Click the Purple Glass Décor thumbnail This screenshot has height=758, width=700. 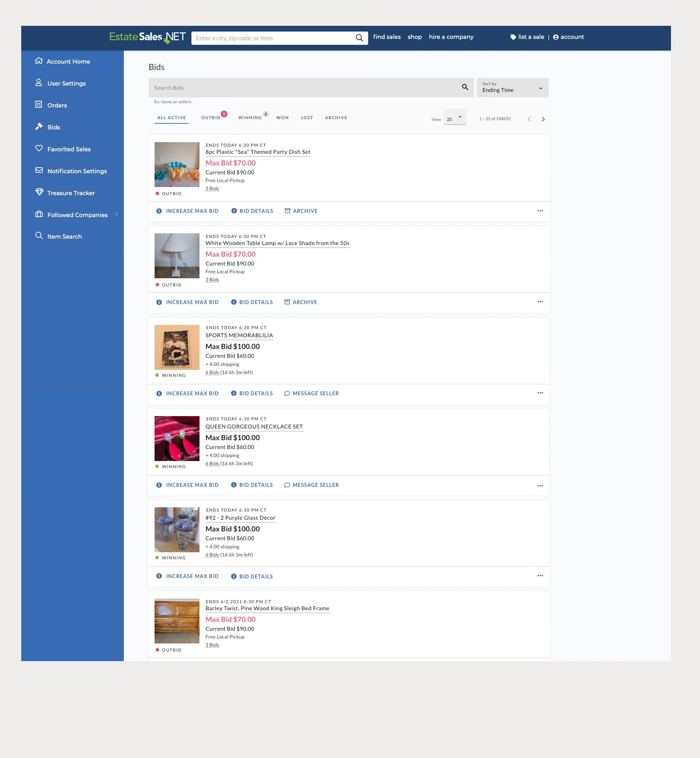pyautogui.click(x=177, y=529)
